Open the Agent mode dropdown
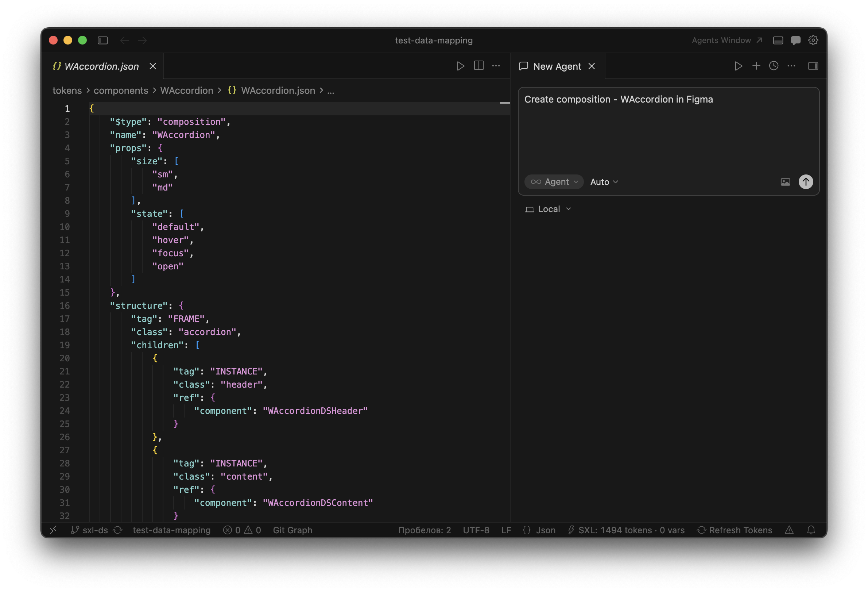Viewport: 868px width, 592px height. [x=554, y=182]
